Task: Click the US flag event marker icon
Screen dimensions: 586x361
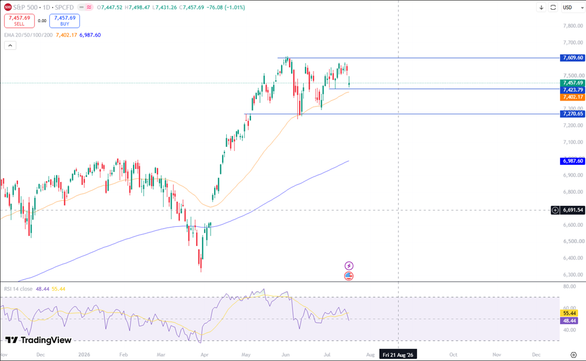Action: click(349, 276)
